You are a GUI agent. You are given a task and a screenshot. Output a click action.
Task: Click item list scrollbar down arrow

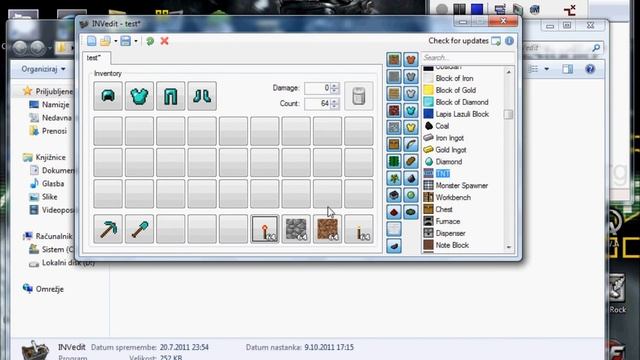click(509, 247)
